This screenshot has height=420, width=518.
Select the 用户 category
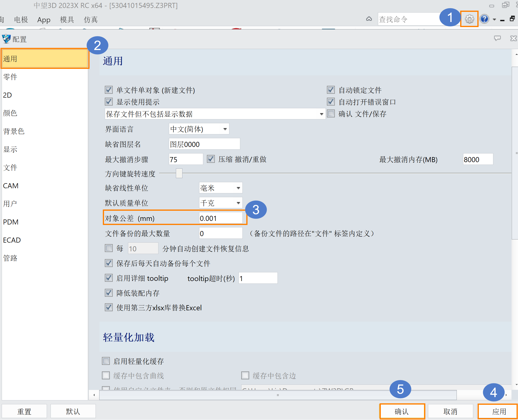[45, 204]
